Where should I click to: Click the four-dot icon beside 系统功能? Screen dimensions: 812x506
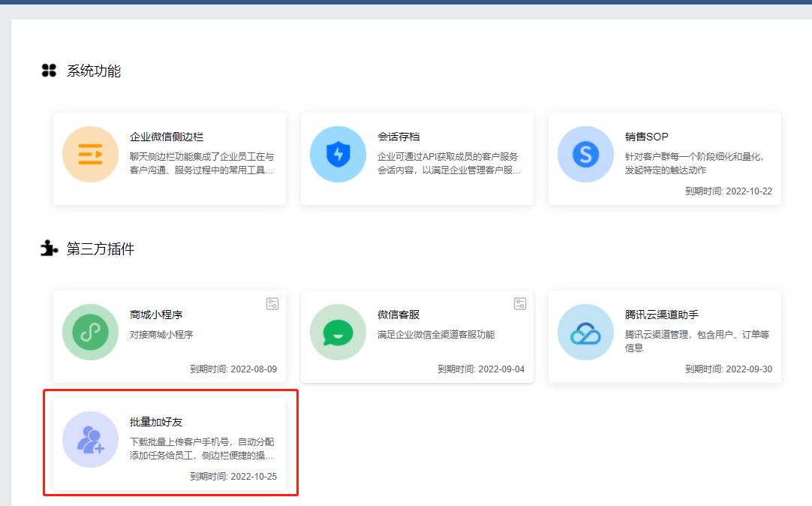[49, 71]
